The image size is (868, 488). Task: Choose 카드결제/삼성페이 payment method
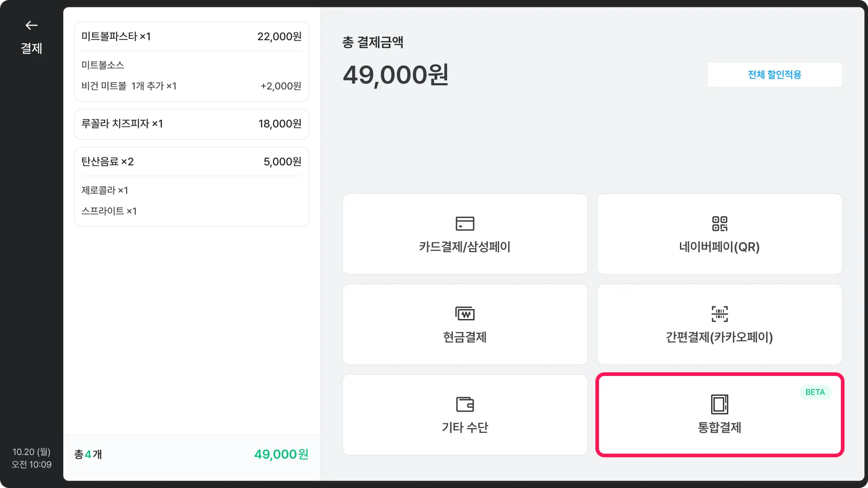[x=465, y=247]
